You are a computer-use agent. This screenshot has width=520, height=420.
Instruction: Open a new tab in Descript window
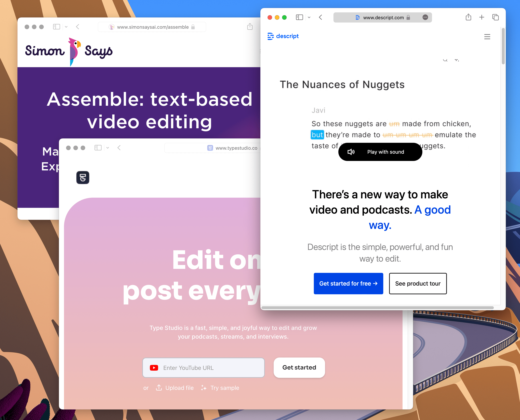point(481,17)
